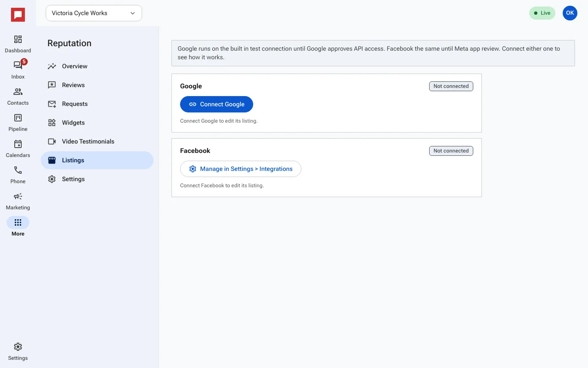Click the Live status indicator
The image size is (588, 368).
542,13
